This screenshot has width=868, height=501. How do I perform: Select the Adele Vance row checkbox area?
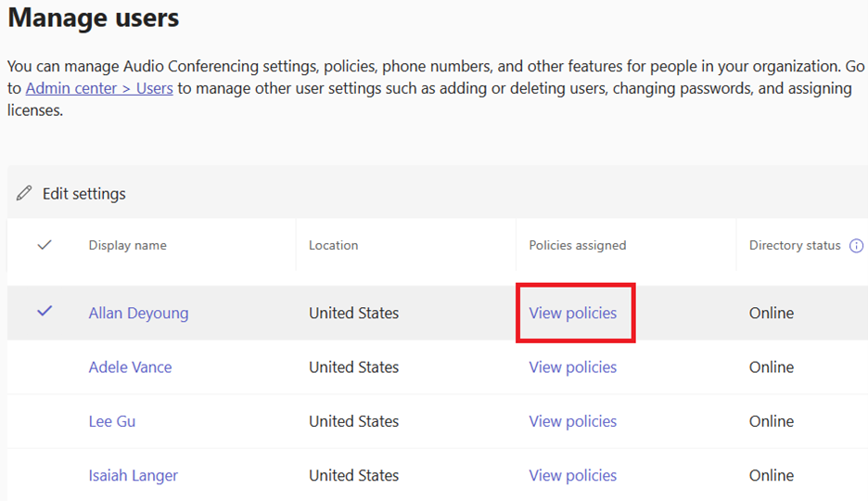pyautogui.click(x=45, y=367)
